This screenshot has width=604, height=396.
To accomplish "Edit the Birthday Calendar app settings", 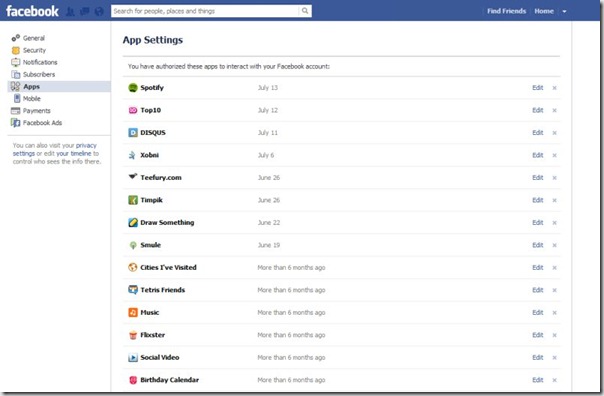I will [538, 380].
